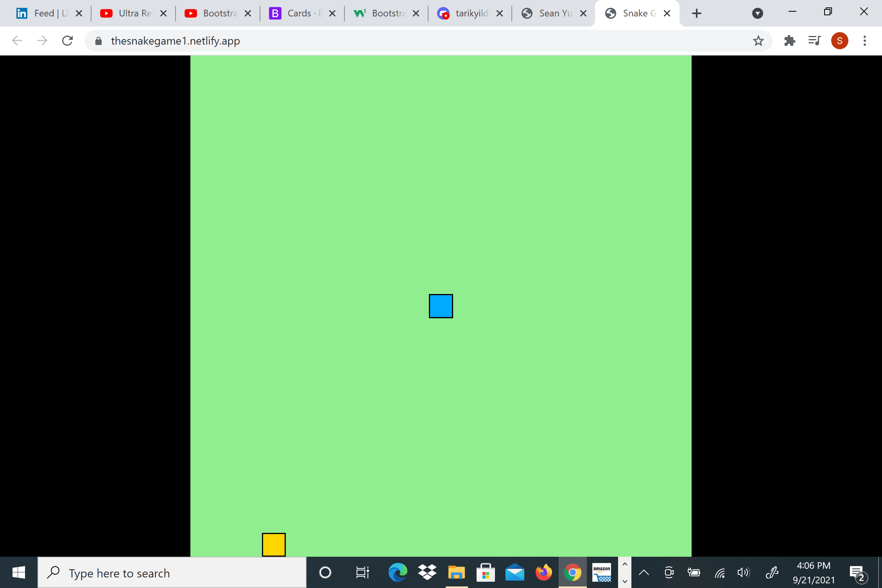Open the media playback control icon
The image size is (882, 588).
(814, 40)
